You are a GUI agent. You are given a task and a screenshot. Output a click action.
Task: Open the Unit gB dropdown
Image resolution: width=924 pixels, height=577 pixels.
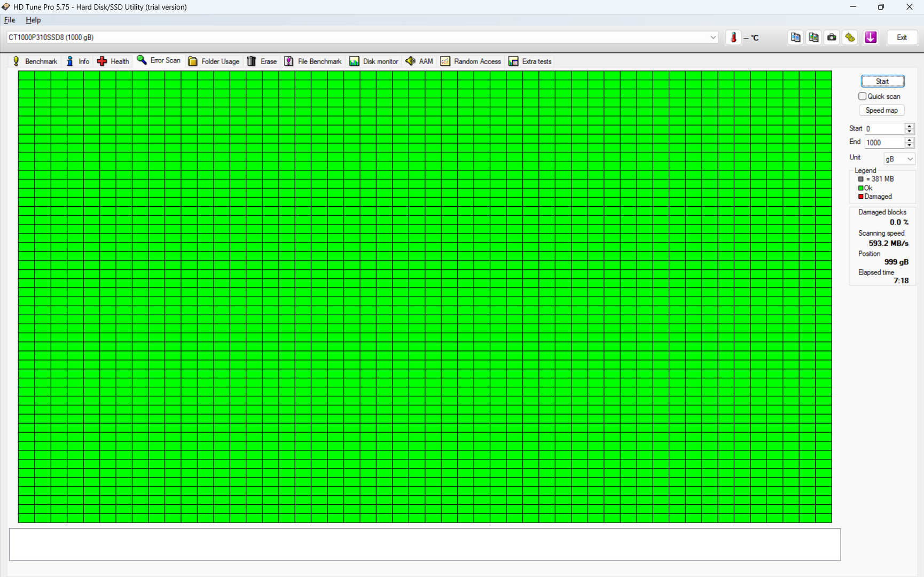point(899,159)
